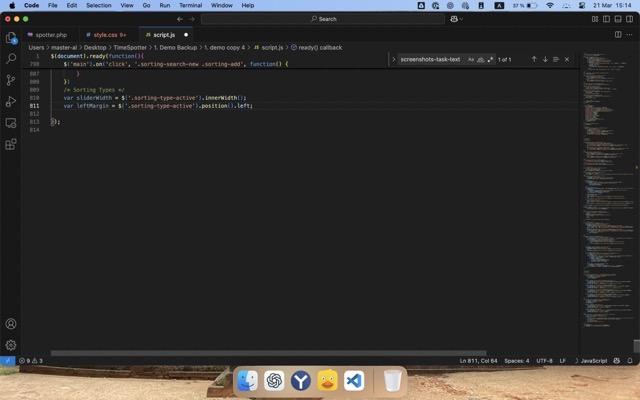Toggle Use Regular Expression in find widget
This screenshot has width=640, height=400.
pyautogui.click(x=491, y=59)
